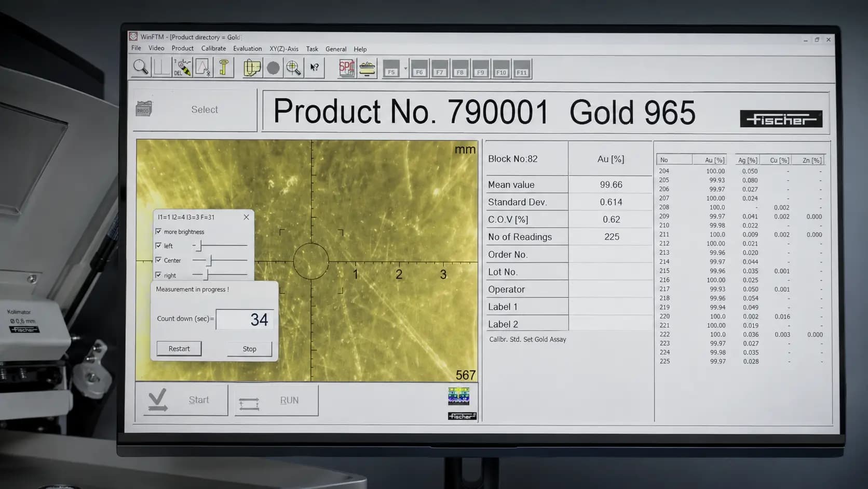
Task: Click the Operator value field
Action: [611, 289]
